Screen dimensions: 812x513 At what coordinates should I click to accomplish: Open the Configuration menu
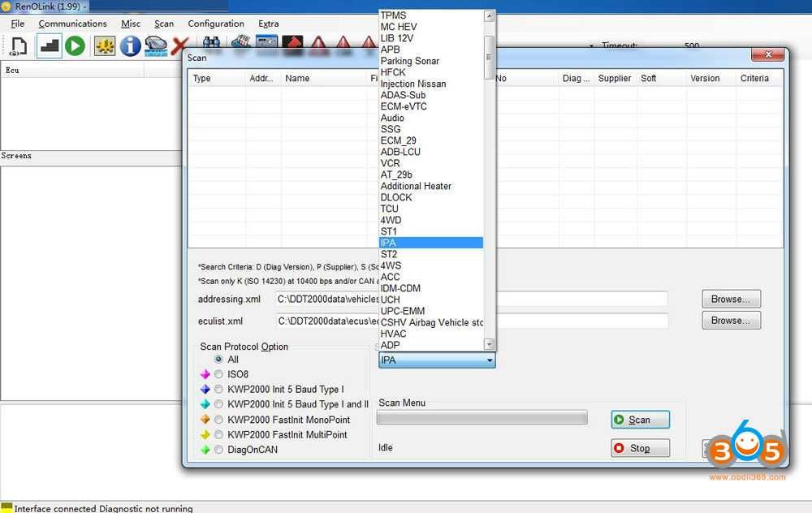(216, 24)
